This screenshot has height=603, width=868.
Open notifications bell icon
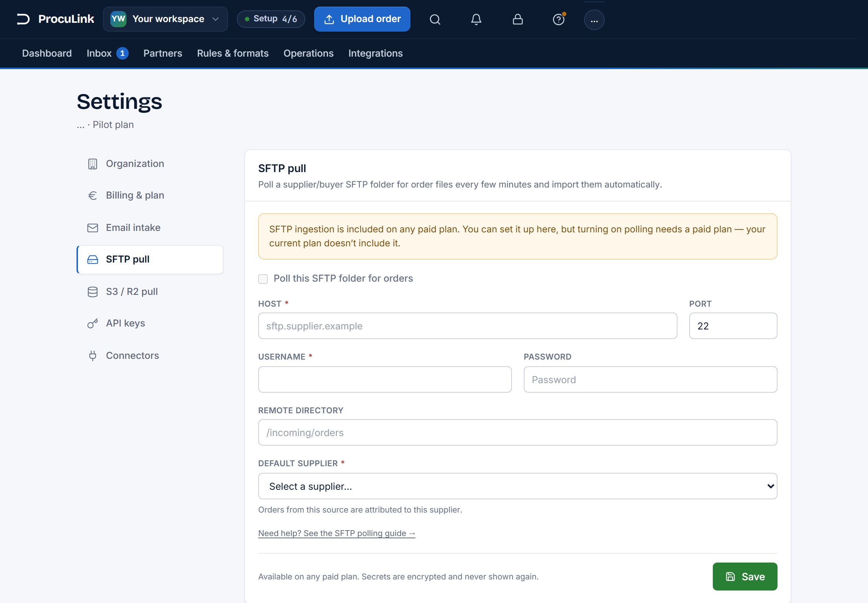click(476, 19)
